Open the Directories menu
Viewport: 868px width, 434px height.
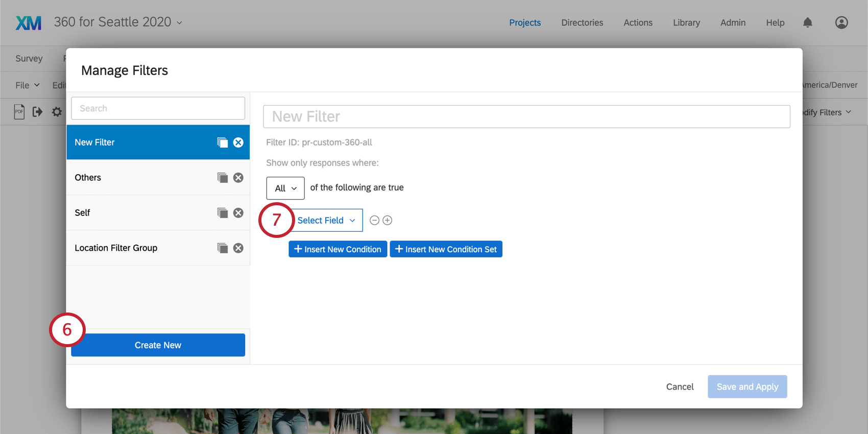(582, 22)
